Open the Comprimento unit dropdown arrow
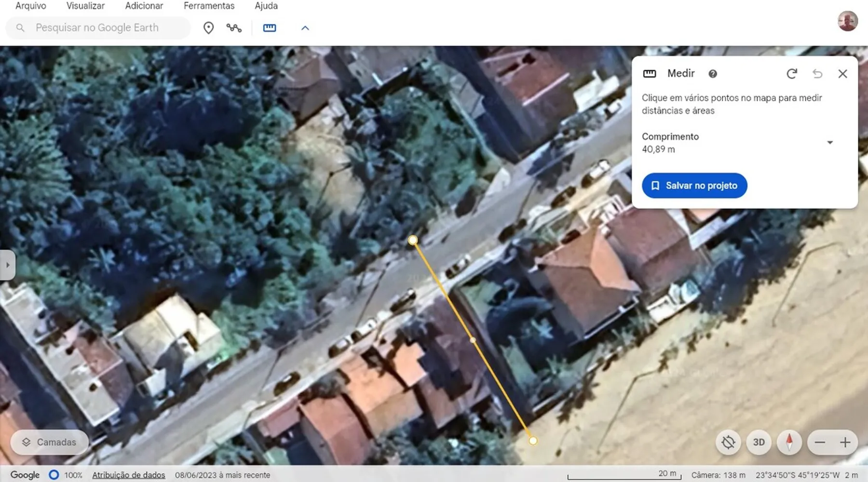Viewport: 868px width, 482px height. (830, 142)
